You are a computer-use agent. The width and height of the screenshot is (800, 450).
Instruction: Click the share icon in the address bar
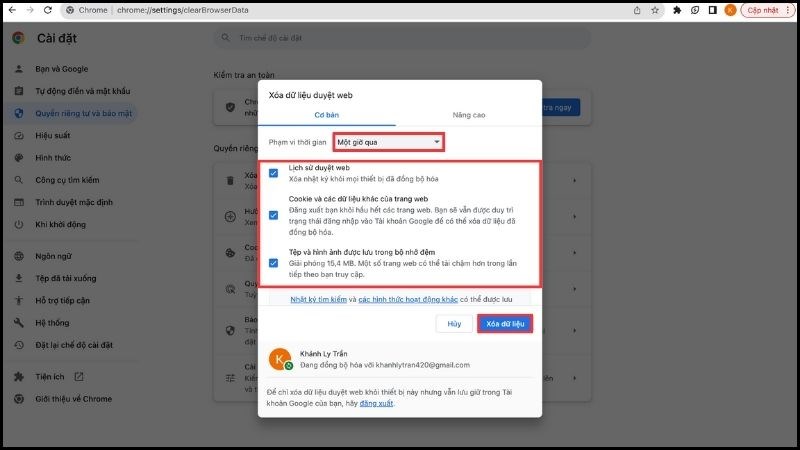click(637, 10)
